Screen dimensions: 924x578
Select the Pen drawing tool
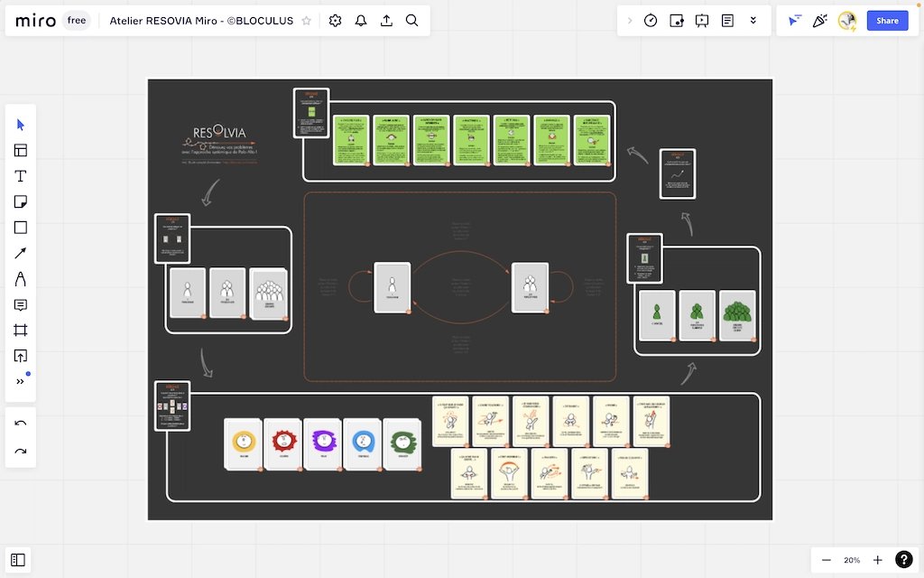(x=21, y=279)
